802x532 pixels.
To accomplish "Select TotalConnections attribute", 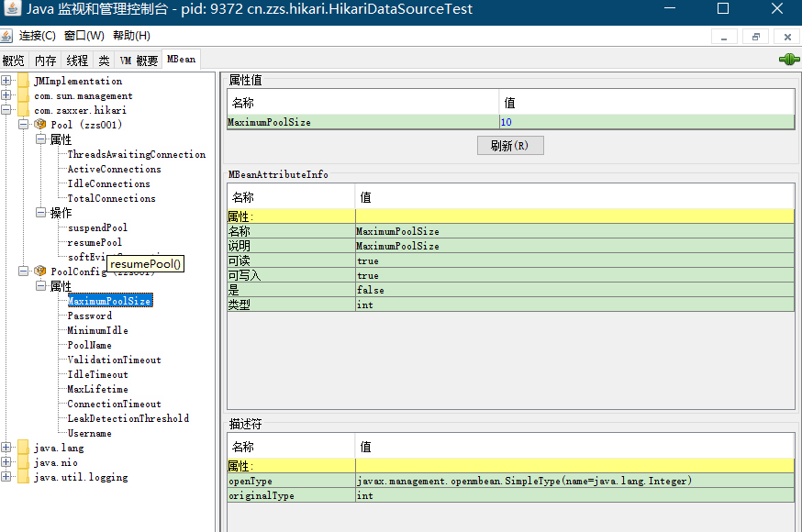I will pos(112,198).
